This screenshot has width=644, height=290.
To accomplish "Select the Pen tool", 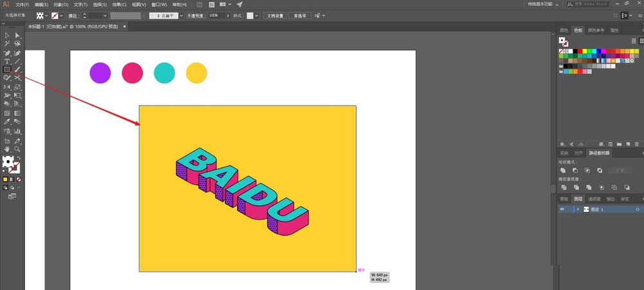I will pos(7,53).
